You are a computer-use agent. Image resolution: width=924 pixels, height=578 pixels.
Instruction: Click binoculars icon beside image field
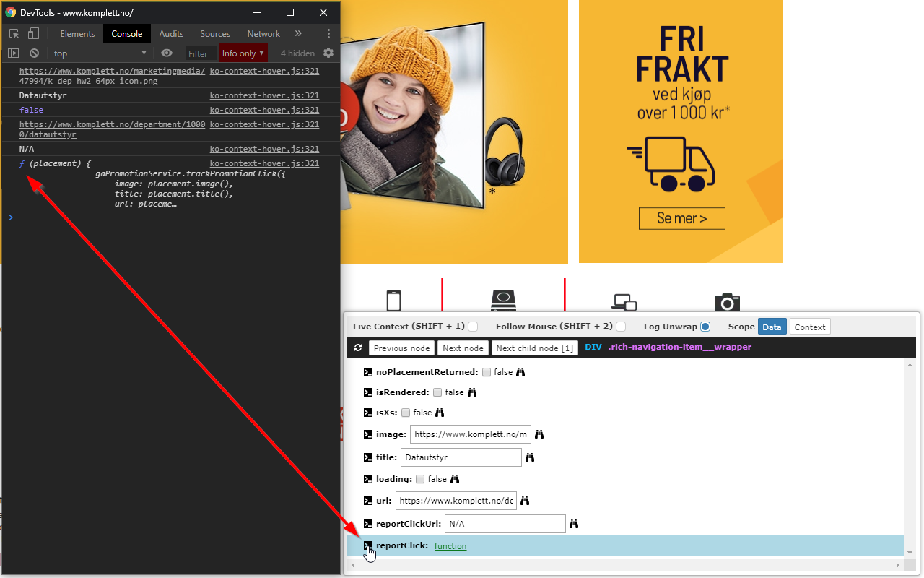(539, 435)
